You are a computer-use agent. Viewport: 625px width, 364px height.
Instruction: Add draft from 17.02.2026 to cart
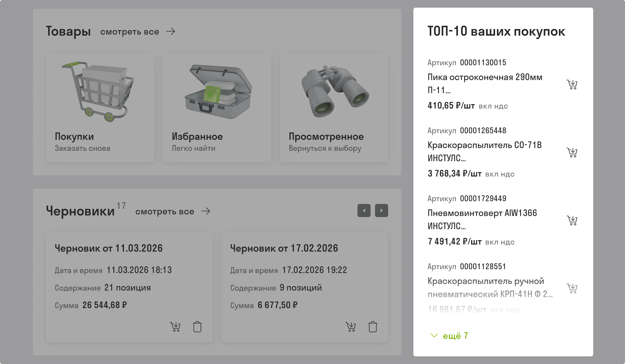[350, 327]
